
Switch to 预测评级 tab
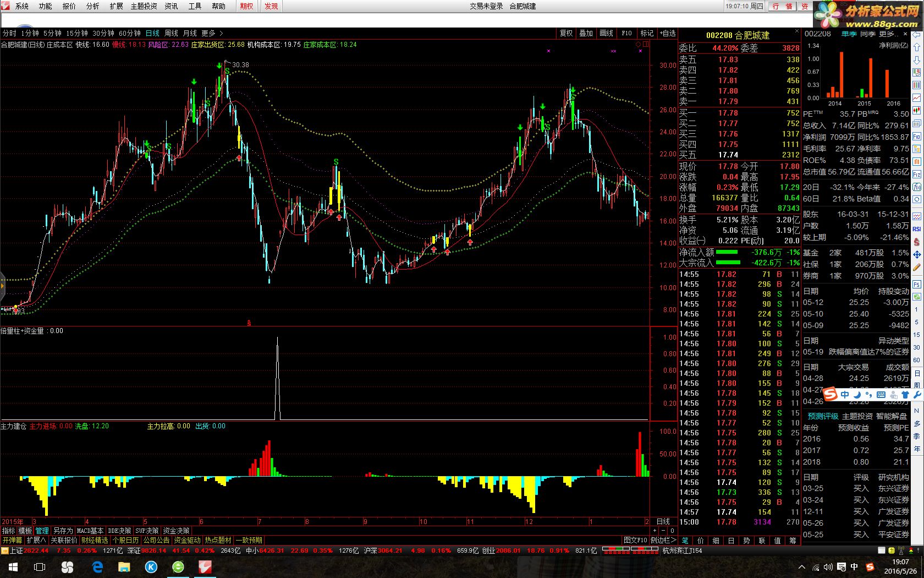[823, 416]
